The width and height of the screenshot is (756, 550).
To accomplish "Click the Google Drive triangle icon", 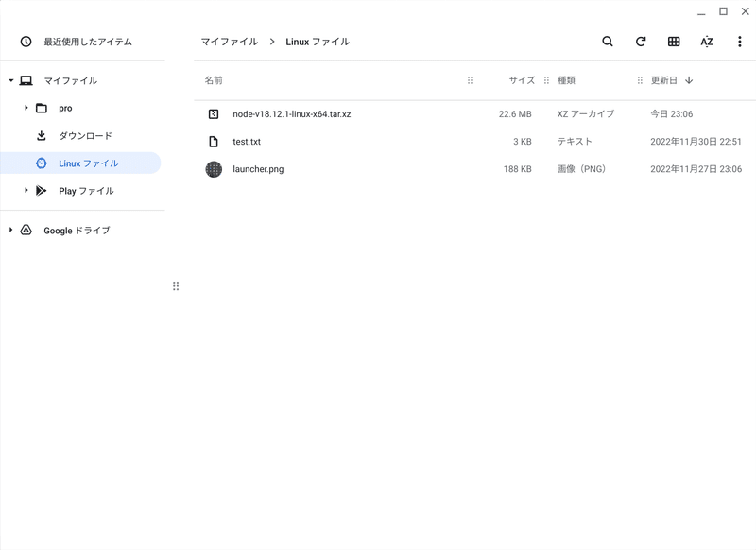I will [x=26, y=231].
